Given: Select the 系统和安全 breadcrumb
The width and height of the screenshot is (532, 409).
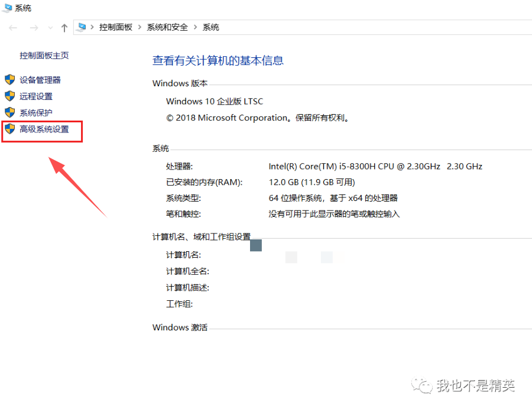Looking at the screenshot, I should pyautogui.click(x=167, y=27).
